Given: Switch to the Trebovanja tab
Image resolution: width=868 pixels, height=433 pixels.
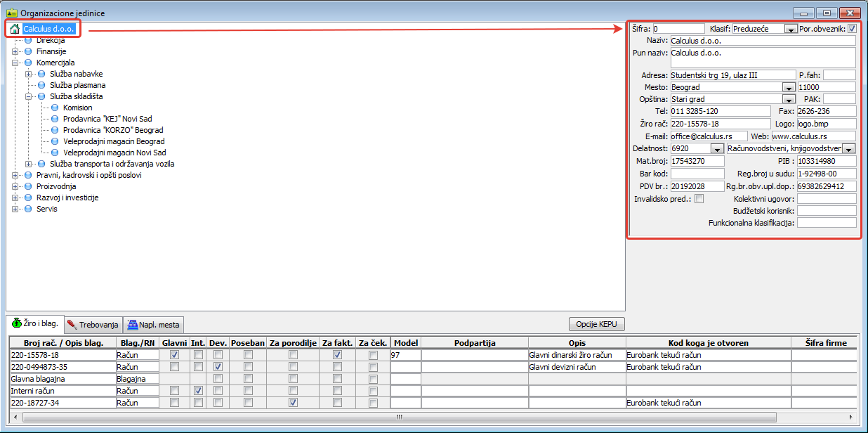Looking at the screenshot, I should pos(93,325).
